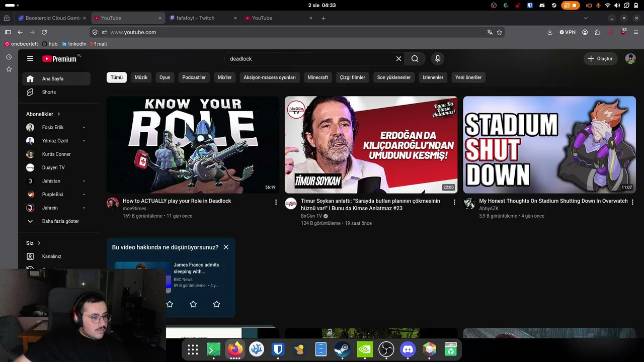The image size is (644, 362).
Task: Open more options for Overwatch Stadium video
Action: click(x=632, y=202)
